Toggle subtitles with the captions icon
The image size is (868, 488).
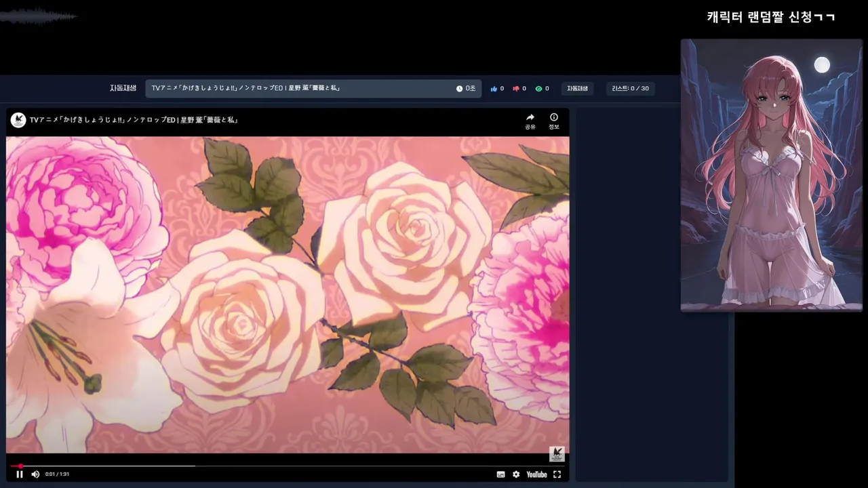[x=500, y=474]
